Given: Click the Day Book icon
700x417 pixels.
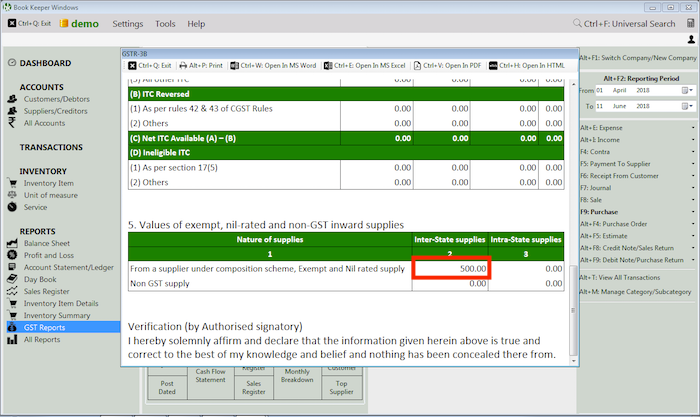Looking at the screenshot, I should coord(12,279).
